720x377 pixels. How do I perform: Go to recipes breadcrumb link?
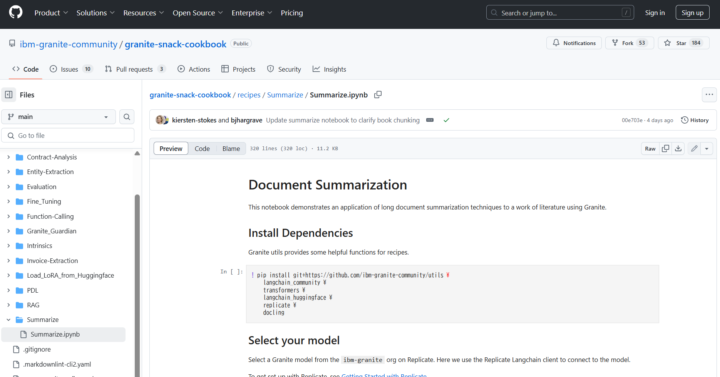pyautogui.click(x=249, y=95)
